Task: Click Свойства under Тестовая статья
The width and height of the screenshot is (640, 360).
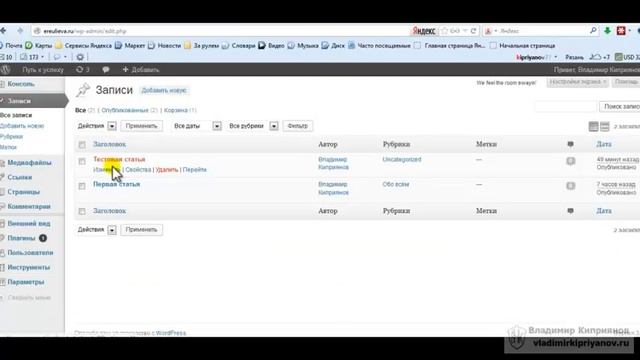Action: [138, 169]
